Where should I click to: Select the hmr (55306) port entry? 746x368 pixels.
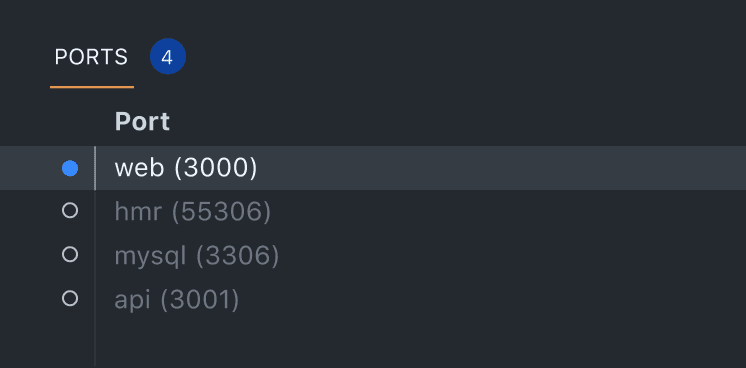point(193,211)
